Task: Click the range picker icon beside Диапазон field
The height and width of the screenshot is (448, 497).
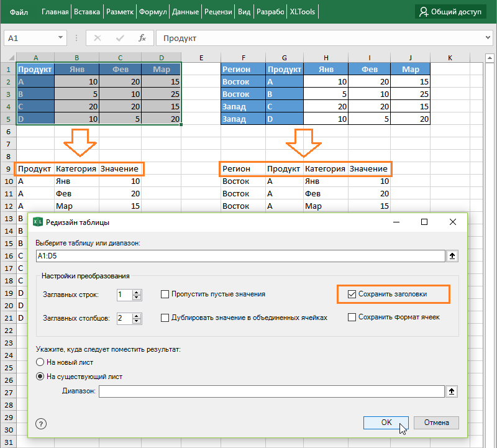Action: 452,391
